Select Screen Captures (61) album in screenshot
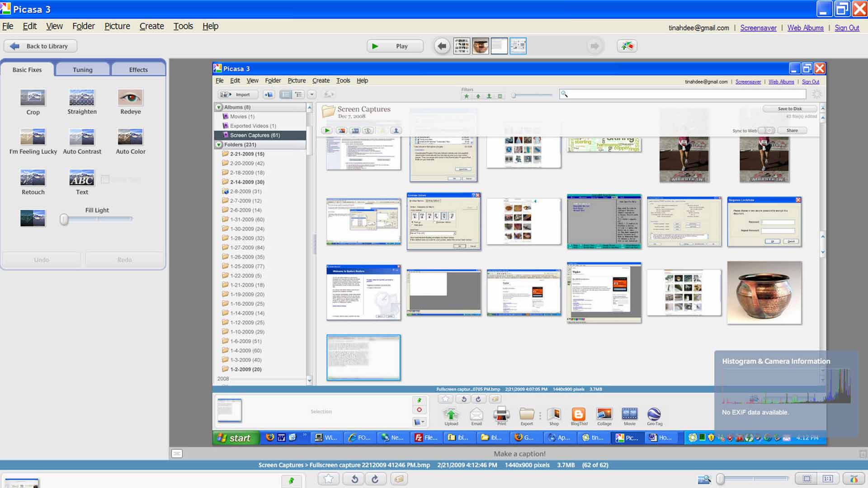868x488 pixels. pos(260,135)
